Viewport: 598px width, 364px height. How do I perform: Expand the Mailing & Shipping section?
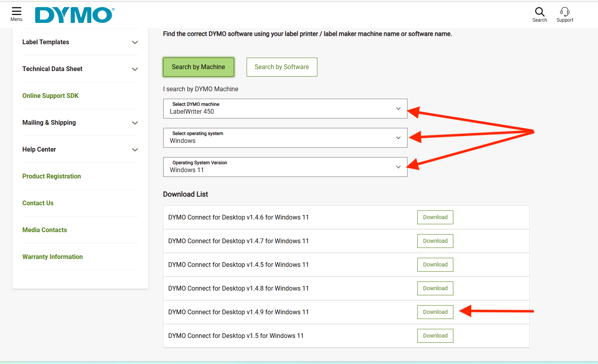point(135,123)
